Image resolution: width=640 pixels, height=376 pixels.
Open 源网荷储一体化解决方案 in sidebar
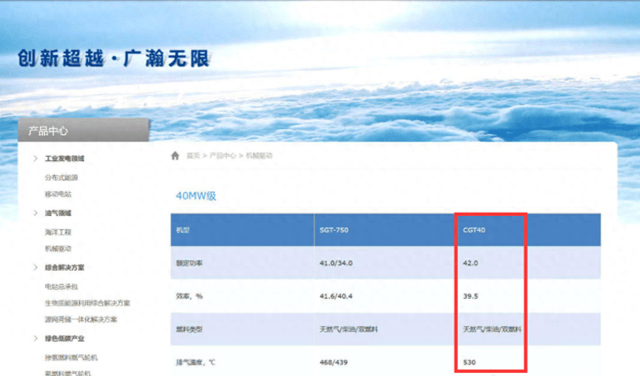click(x=81, y=319)
